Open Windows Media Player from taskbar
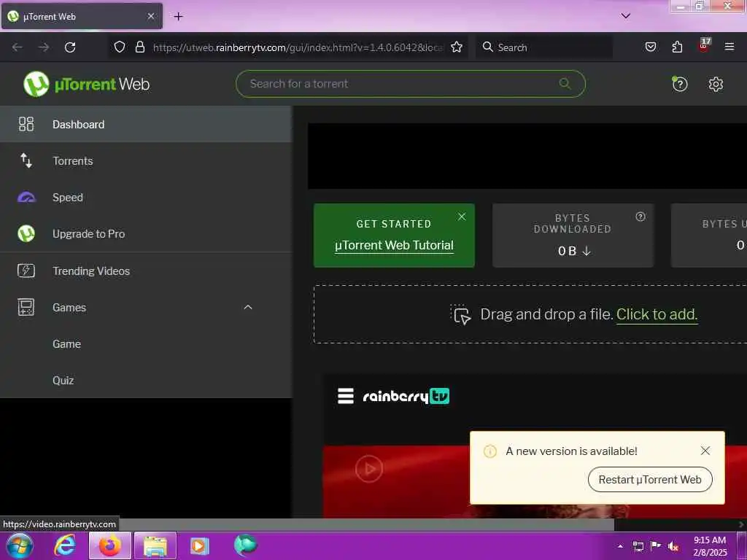 point(200,545)
